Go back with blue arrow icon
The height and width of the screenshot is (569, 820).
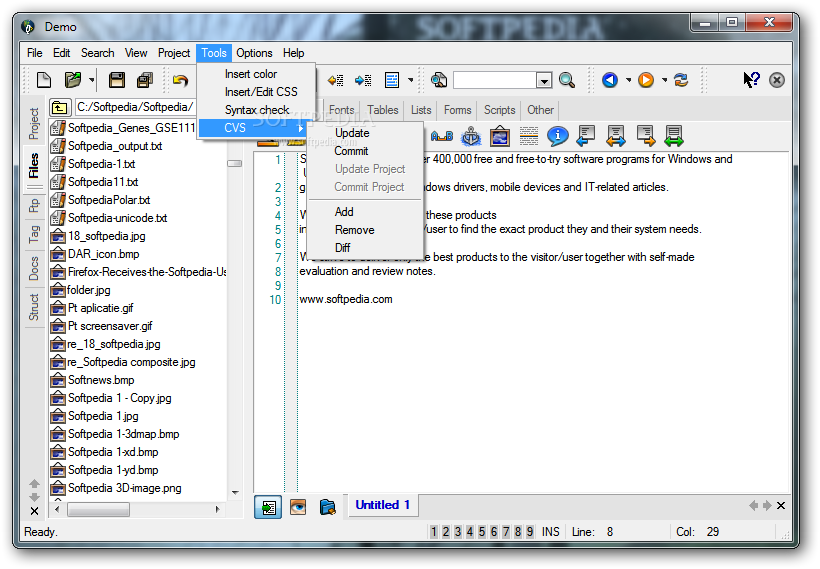(x=610, y=80)
